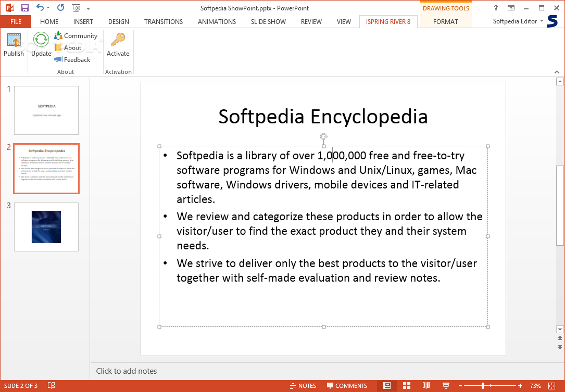Click the vertical scrollbar up arrow

[x=560, y=82]
